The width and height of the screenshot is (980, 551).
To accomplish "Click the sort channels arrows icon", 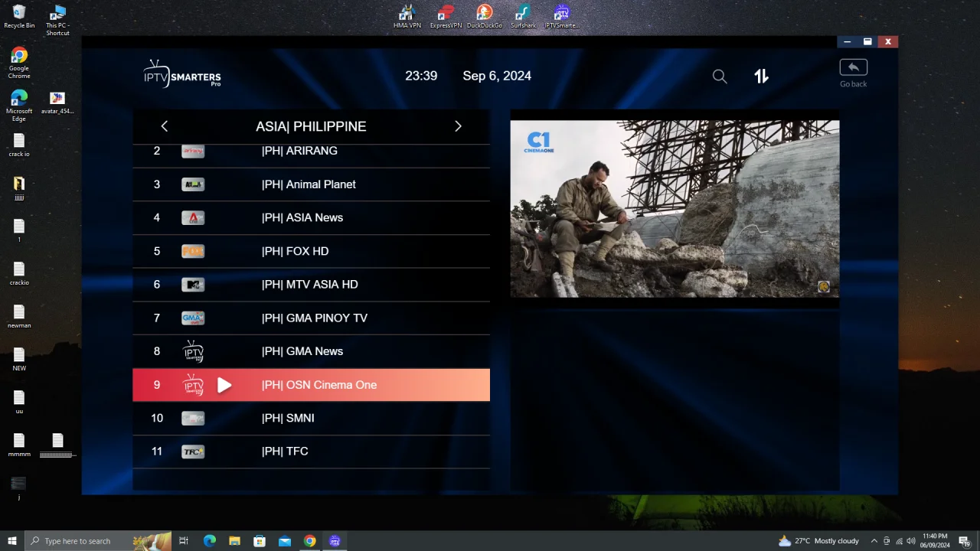I will [761, 76].
